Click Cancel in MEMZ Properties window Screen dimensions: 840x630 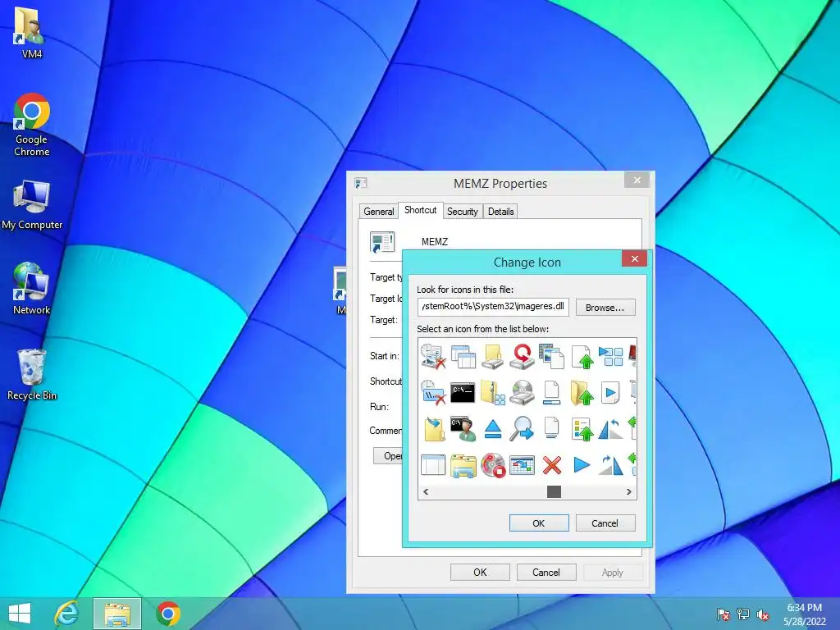tap(546, 572)
